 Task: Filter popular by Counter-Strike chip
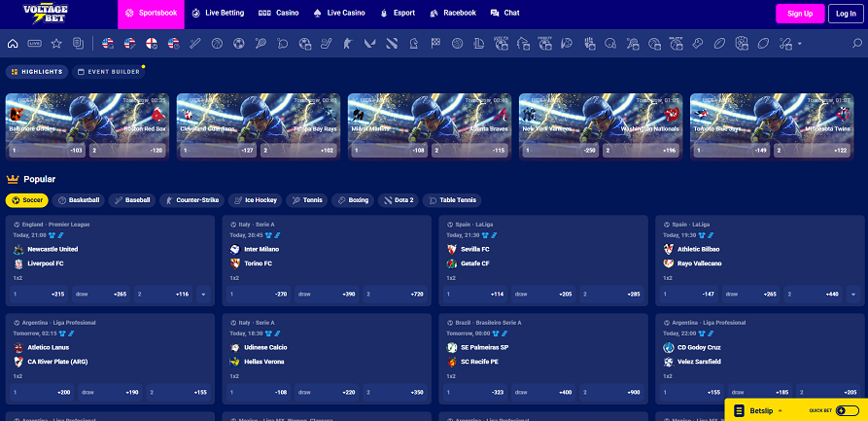coord(192,200)
